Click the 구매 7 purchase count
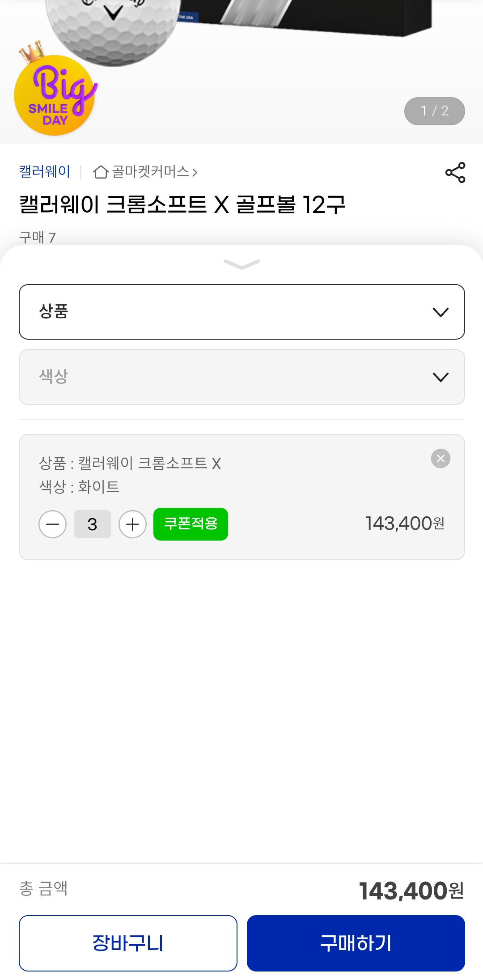483x980 pixels. [38, 237]
